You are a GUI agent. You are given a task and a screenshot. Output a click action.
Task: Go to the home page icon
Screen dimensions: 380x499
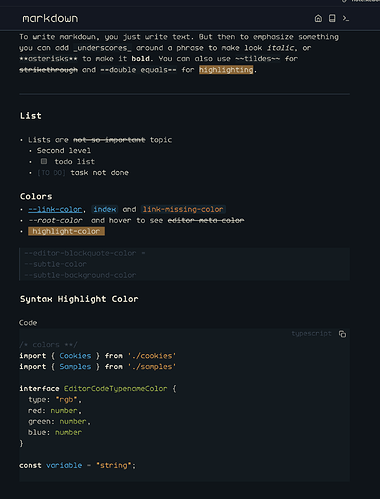point(318,18)
